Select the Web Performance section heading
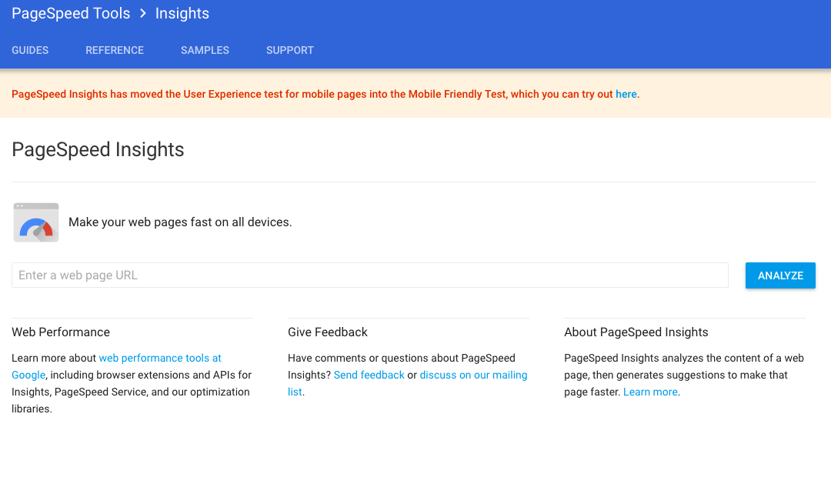Screen dimensions: 831x504 (61, 332)
